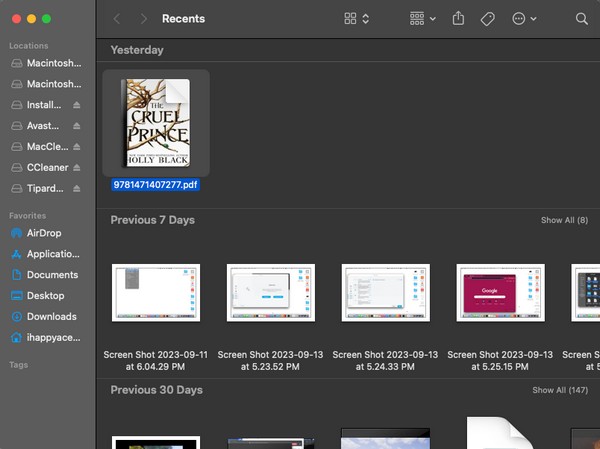Click the Locations sidebar heading
This screenshot has width=600, height=449.
pos(29,46)
